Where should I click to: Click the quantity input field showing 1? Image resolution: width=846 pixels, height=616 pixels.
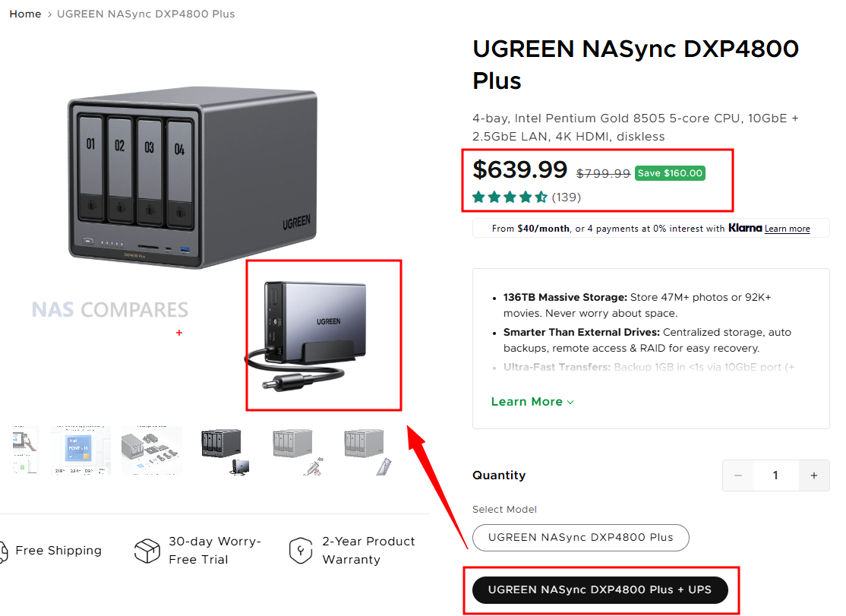click(776, 475)
